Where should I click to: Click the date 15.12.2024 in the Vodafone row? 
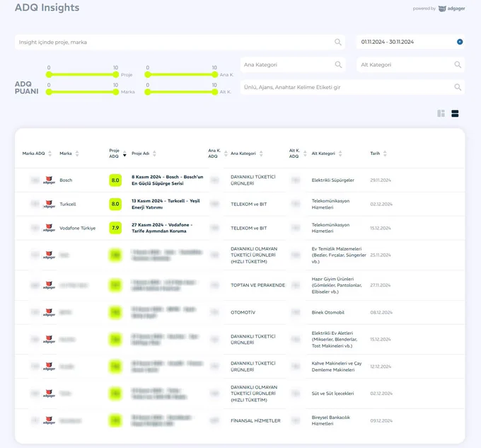[381, 228]
